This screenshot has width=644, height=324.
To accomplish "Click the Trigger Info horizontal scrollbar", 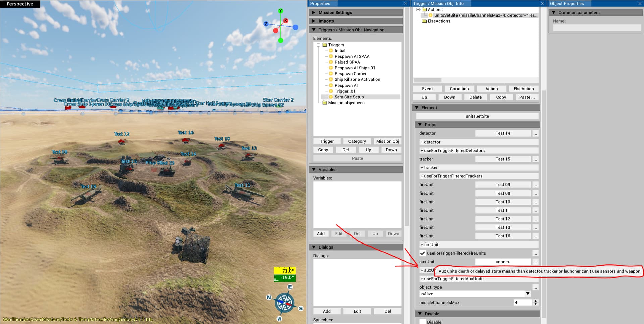I will click(x=427, y=80).
